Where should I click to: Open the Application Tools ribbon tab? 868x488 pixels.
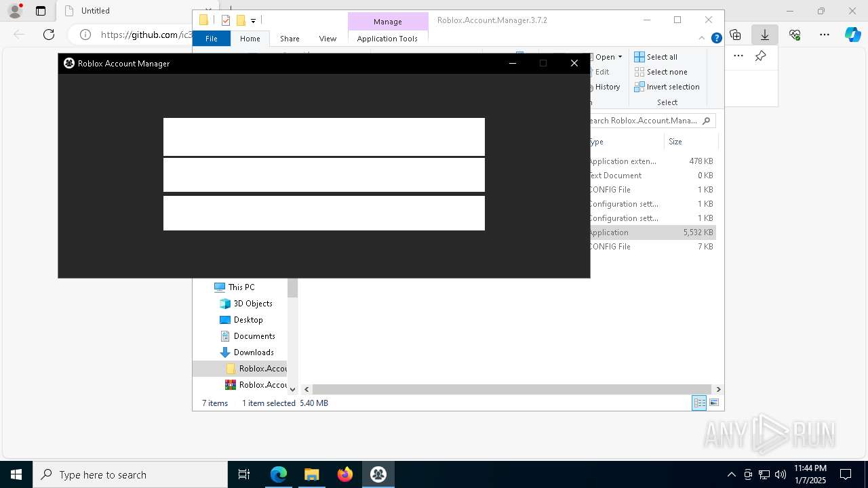click(387, 39)
